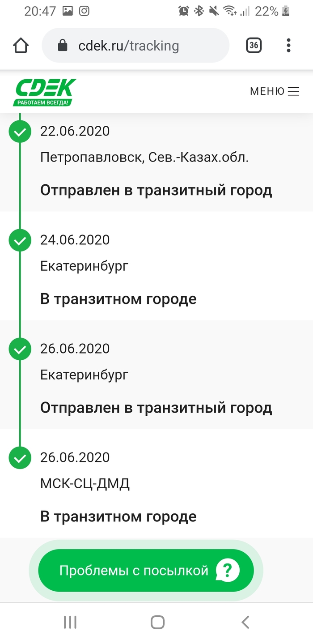
Task: Go back with Android back arrow
Action: tap(245, 622)
